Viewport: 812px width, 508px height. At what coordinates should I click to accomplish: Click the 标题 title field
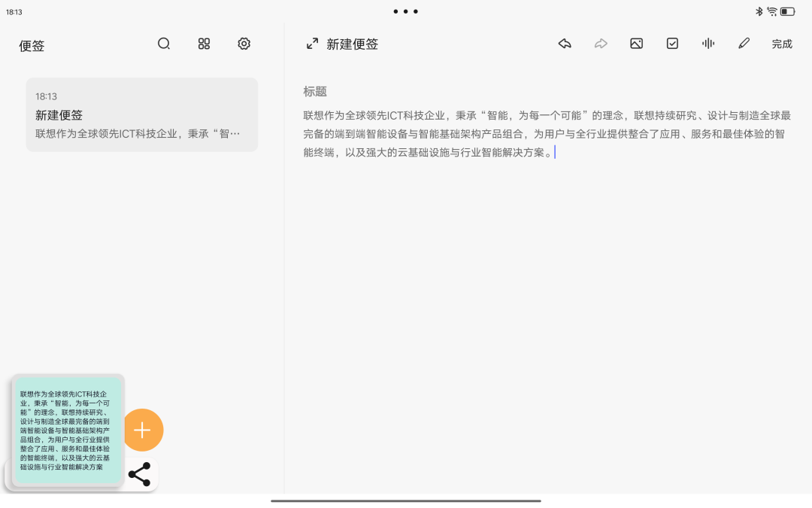click(x=315, y=92)
